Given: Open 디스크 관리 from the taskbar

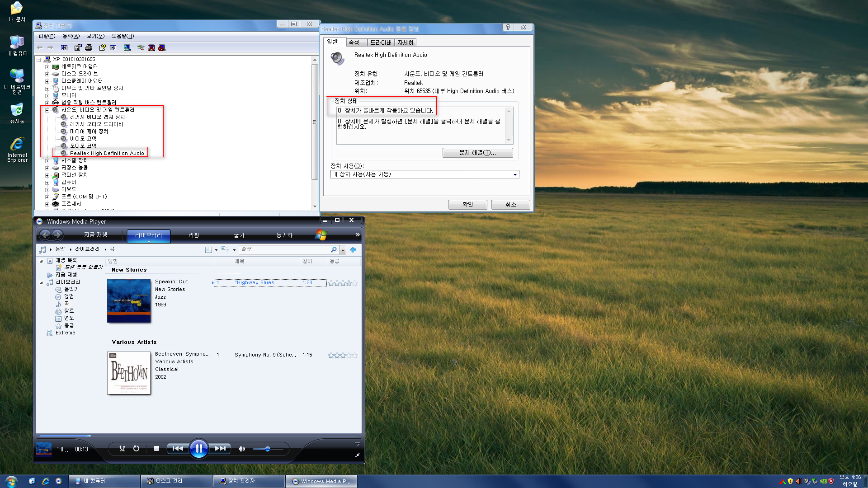Looking at the screenshot, I should [x=176, y=481].
